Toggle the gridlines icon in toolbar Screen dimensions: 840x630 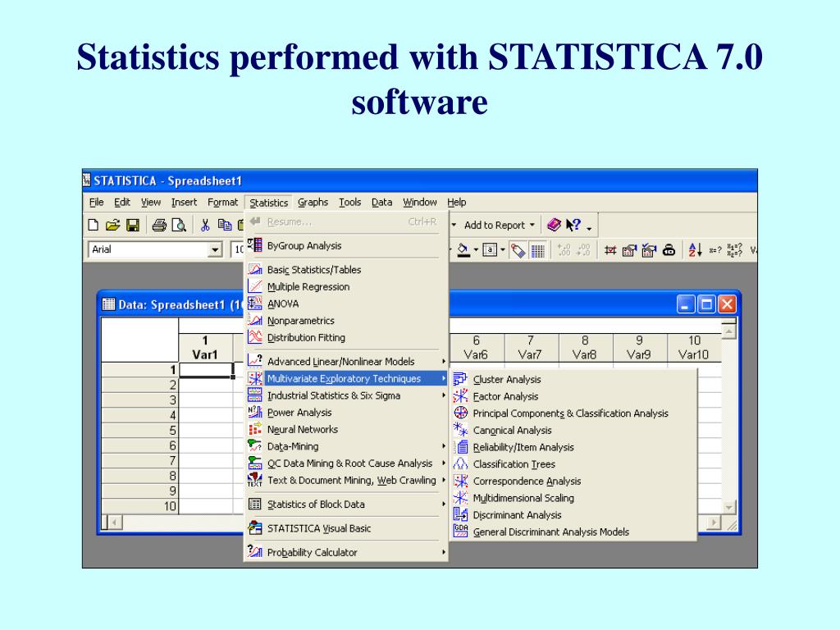pyautogui.click(x=537, y=251)
